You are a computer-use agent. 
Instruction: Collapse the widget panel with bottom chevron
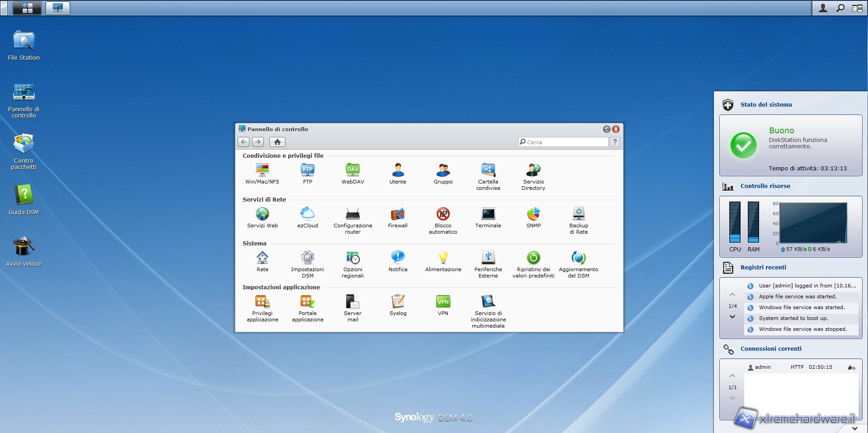click(x=854, y=428)
